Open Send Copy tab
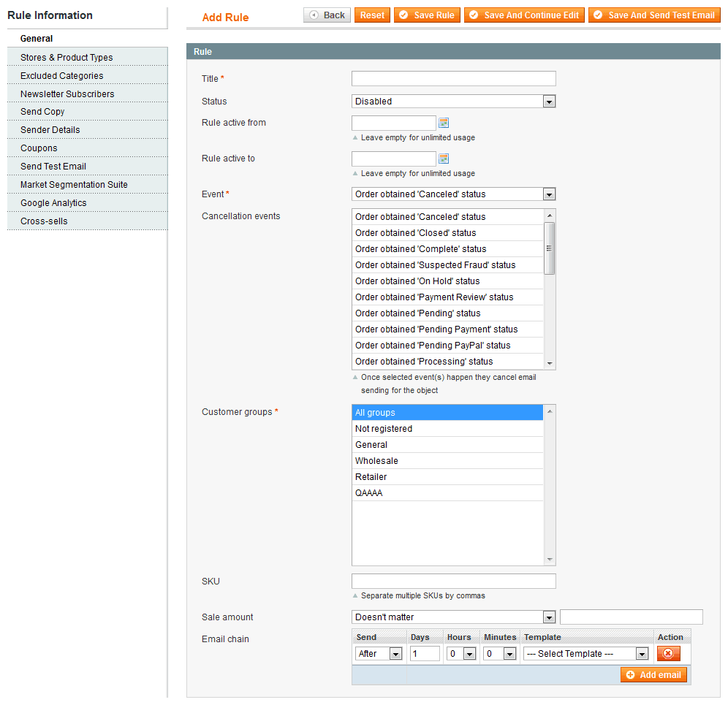728x705 pixels. tap(87, 111)
